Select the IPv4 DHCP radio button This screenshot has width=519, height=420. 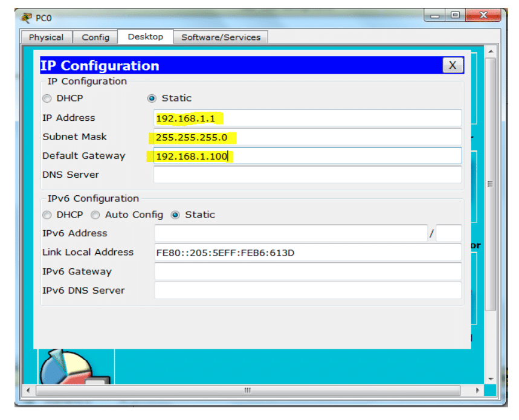47,99
